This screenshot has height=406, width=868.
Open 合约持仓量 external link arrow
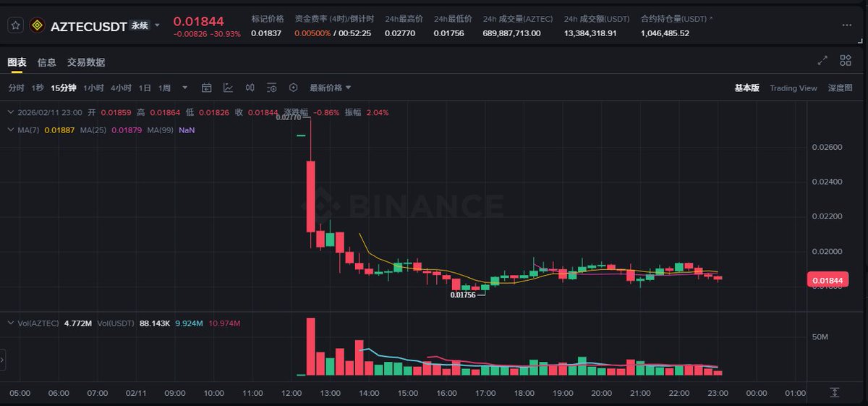[x=710, y=18]
